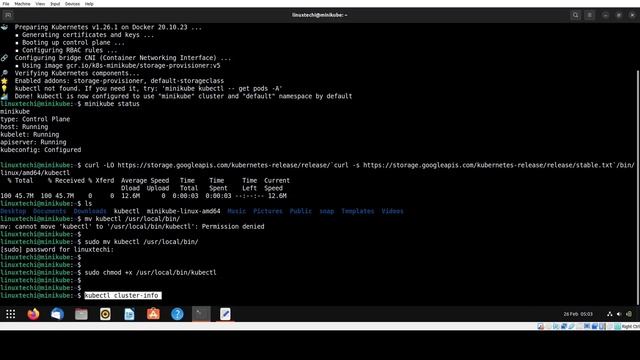
Task: Click the terminal window title 'linuxtechi@minikube: ~'
Action: pos(320,15)
